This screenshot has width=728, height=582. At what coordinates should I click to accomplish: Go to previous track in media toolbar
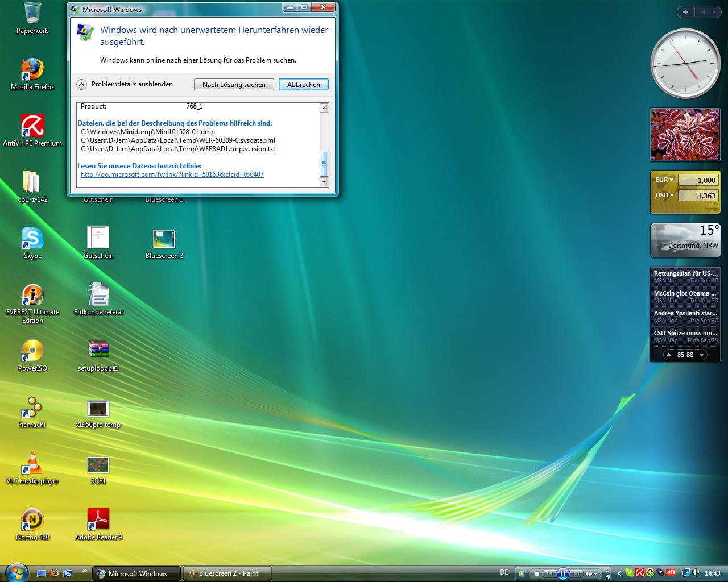pos(549,573)
